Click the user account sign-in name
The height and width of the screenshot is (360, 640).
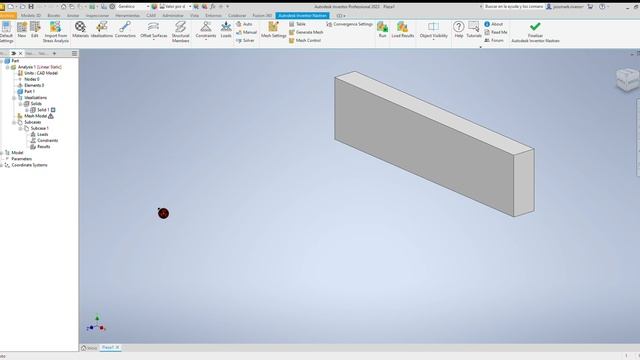click(x=568, y=7)
